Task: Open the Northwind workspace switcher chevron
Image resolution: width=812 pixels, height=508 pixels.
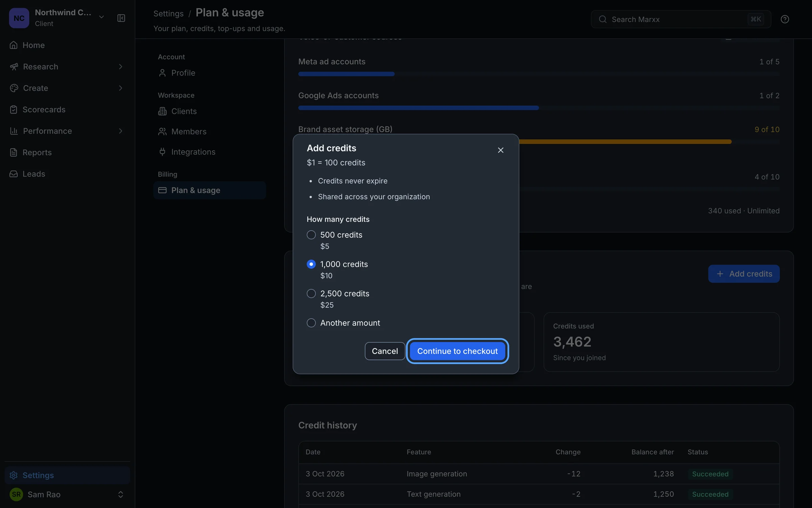Action: tap(101, 17)
